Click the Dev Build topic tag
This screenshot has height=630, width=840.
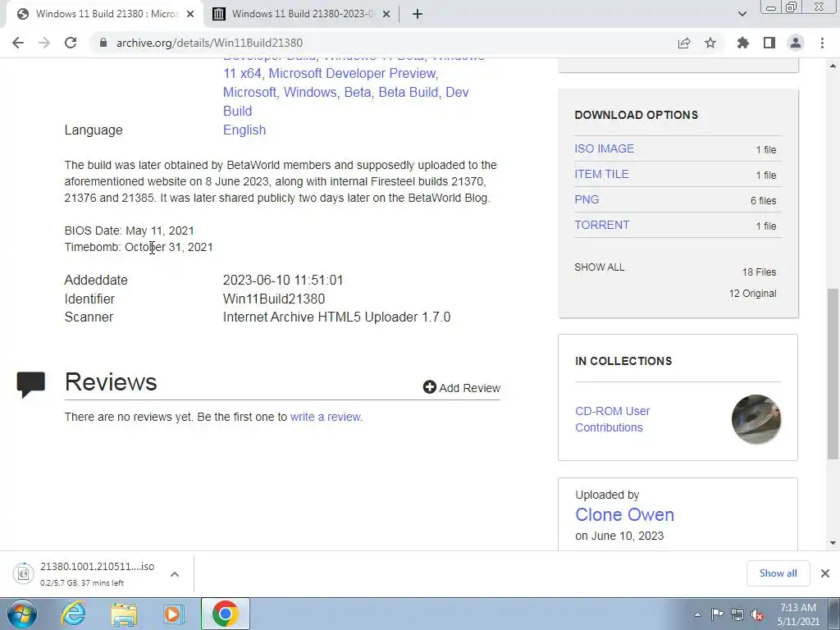(345, 102)
